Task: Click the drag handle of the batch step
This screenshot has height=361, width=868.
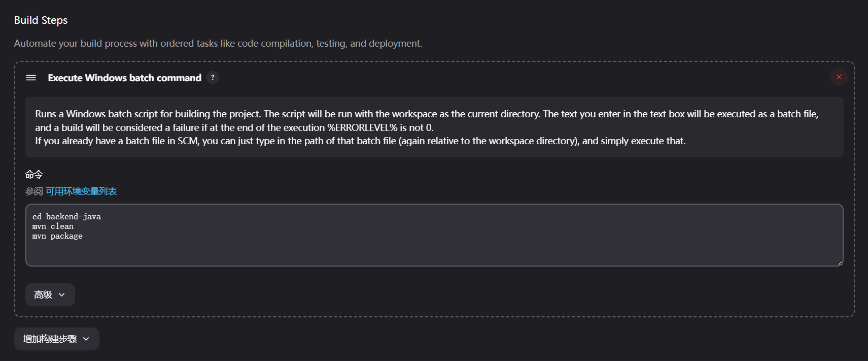Action: coord(31,78)
